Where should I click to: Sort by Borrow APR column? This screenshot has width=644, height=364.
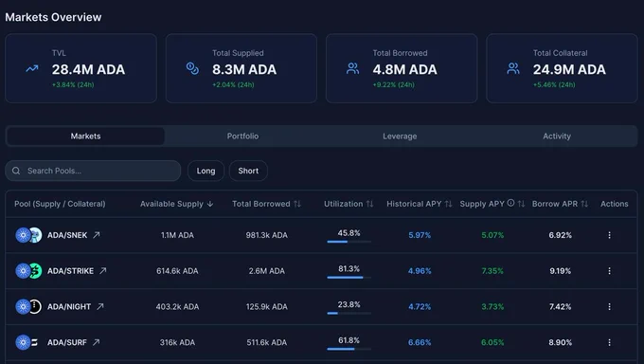pyautogui.click(x=560, y=204)
